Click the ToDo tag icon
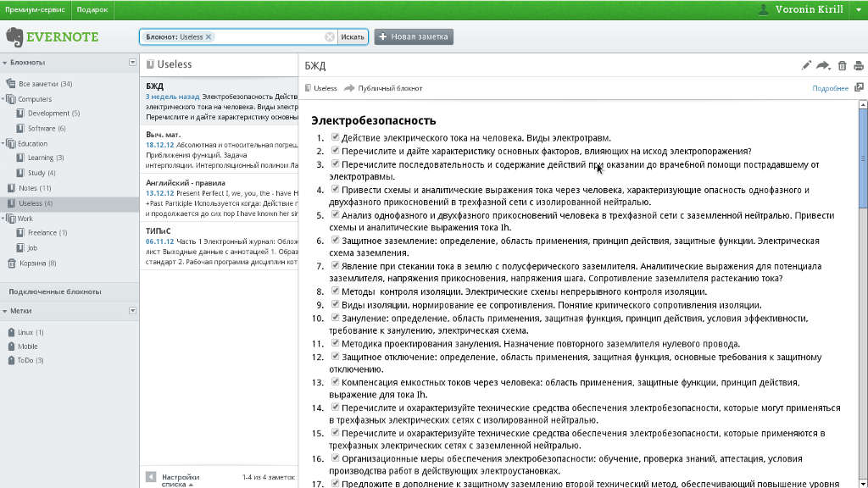Viewport: 868px width, 488px height. 11,360
